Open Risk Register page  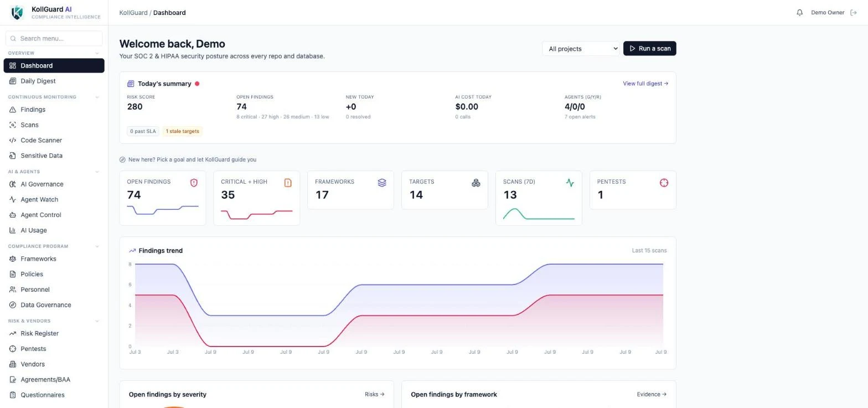pos(54,334)
